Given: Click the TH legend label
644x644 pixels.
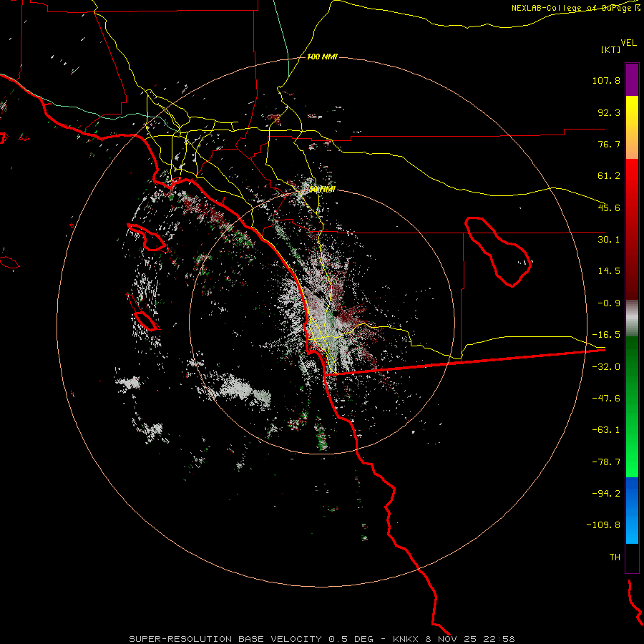Looking at the screenshot, I should pos(615,557).
